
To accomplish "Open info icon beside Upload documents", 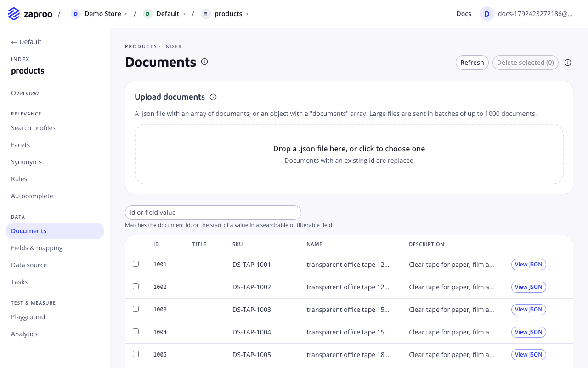I will click(x=213, y=97).
